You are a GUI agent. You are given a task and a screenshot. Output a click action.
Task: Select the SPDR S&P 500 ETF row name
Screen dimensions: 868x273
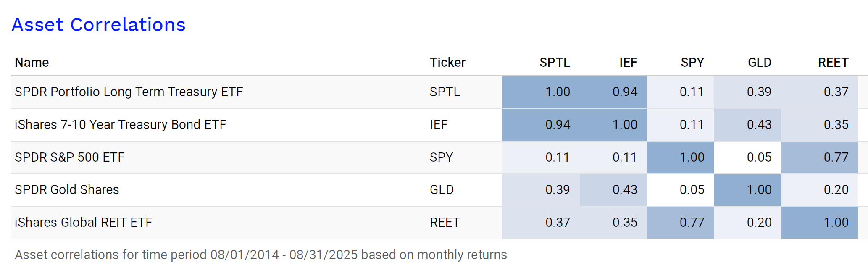tap(70, 157)
